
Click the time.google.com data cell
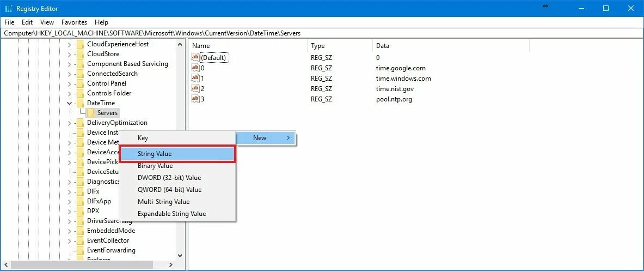tap(401, 68)
